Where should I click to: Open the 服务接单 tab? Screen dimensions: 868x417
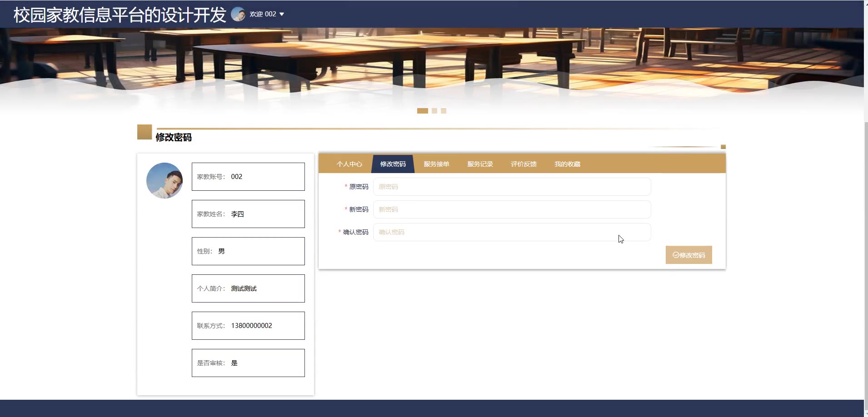(x=436, y=164)
